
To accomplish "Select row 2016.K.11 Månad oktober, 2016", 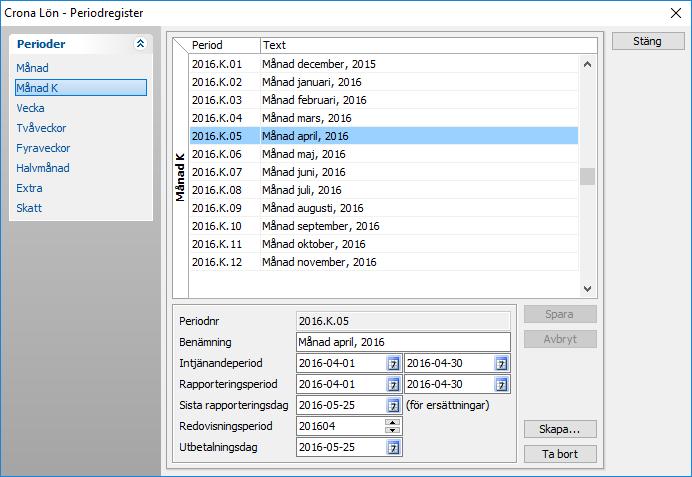I will coord(384,244).
